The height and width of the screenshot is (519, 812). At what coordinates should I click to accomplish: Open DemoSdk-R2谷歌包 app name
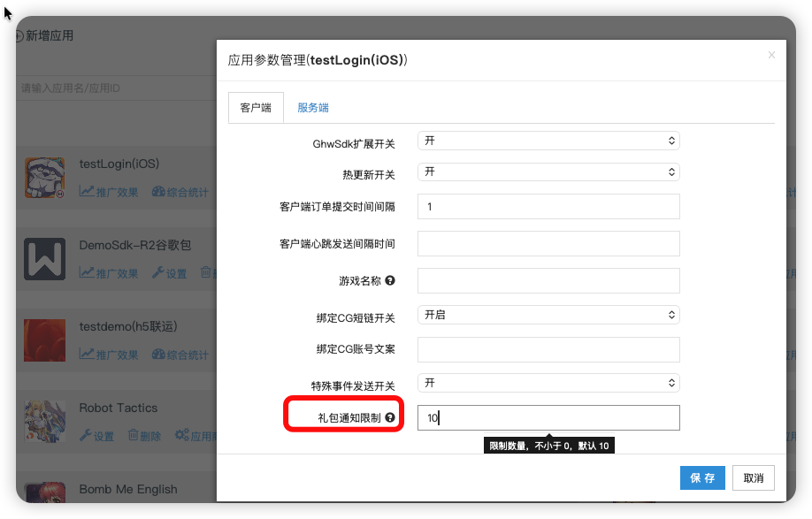[135, 245]
